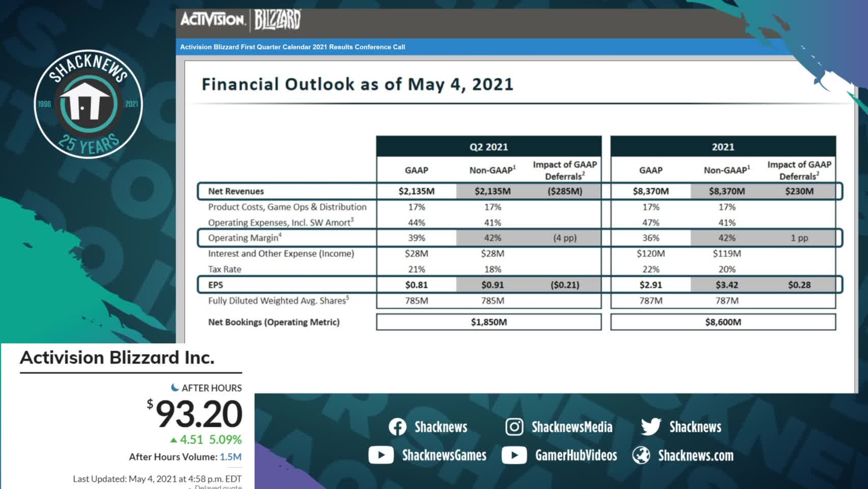Select the EPS row label
Image resolution: width=868 pixels, height=489 pixels.
click(x=215, y=285)
